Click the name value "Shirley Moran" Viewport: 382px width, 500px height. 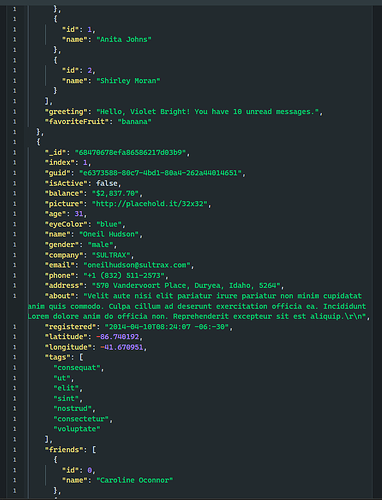[x=128, y=81]
